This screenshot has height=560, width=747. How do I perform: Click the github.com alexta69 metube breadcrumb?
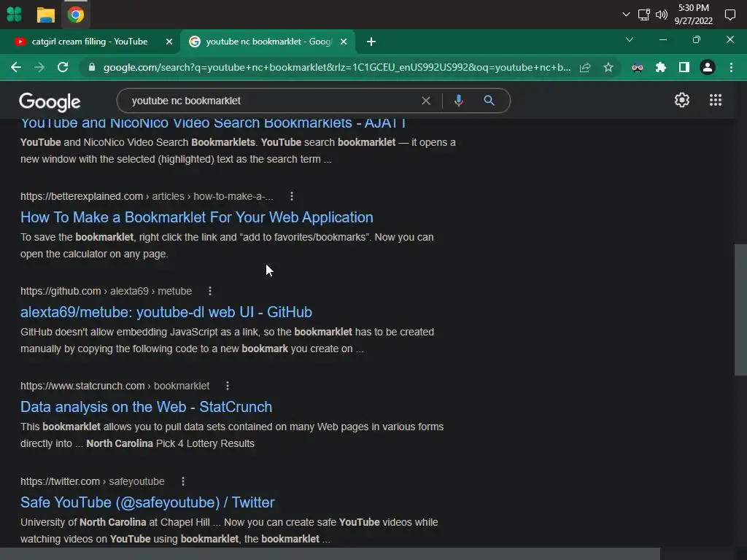106,291
